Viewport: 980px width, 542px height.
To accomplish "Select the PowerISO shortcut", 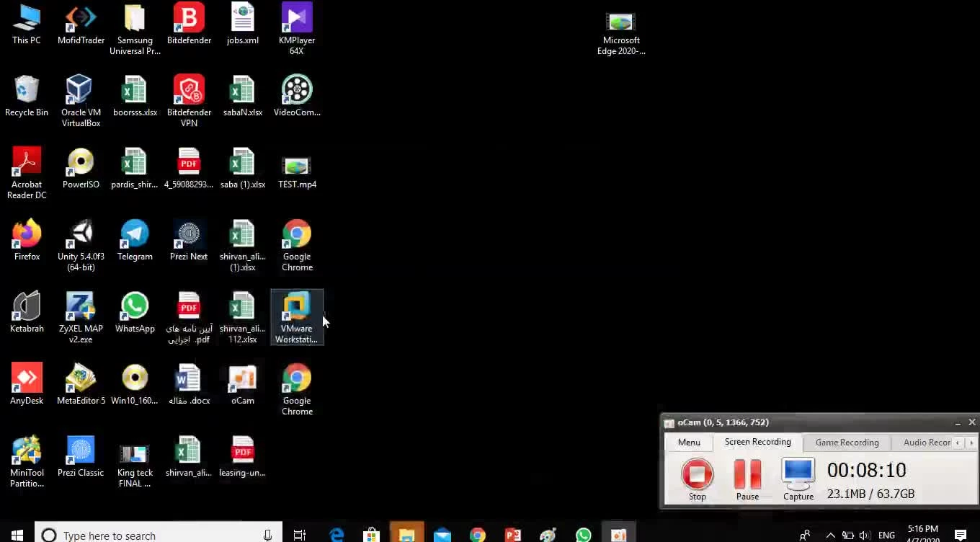I will pyautogui.click(x=81, y=169).
